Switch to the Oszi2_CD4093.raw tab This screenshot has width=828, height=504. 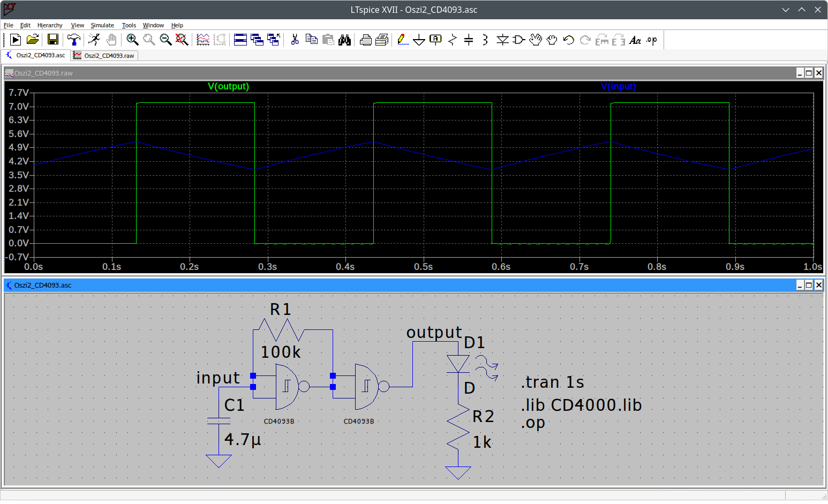(x=105, y=55)
